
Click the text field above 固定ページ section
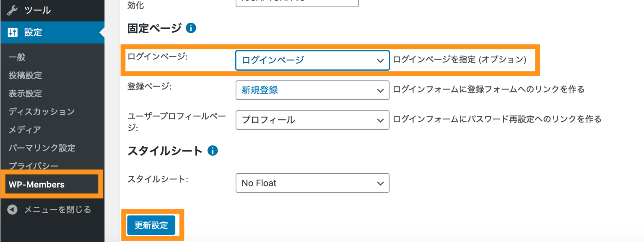click(x=297, y=3)
